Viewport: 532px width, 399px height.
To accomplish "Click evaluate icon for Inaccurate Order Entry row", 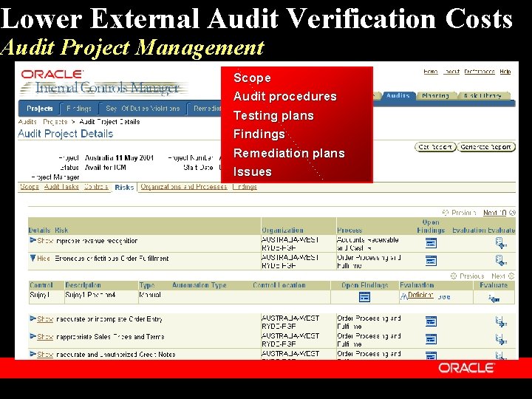I will tap(501, 321).
